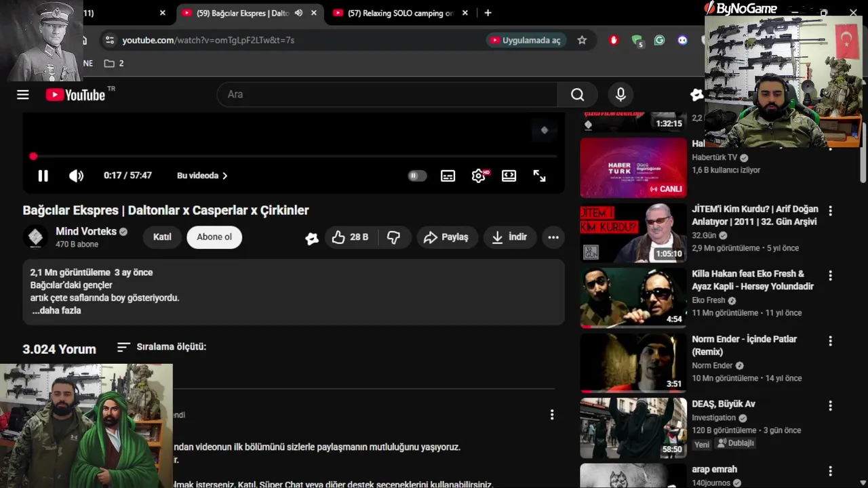Click the Dublajlı badge

click(735, 443)
